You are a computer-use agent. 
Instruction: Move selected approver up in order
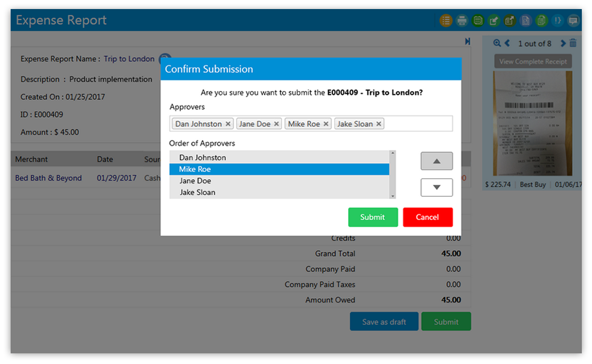[x=437, y=161]
